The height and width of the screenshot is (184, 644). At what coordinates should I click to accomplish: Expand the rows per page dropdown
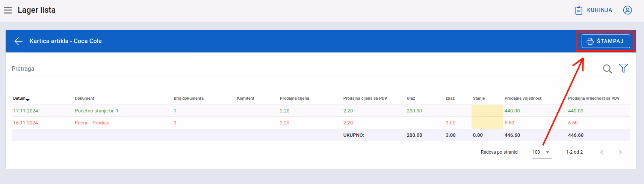pos(542,152)
